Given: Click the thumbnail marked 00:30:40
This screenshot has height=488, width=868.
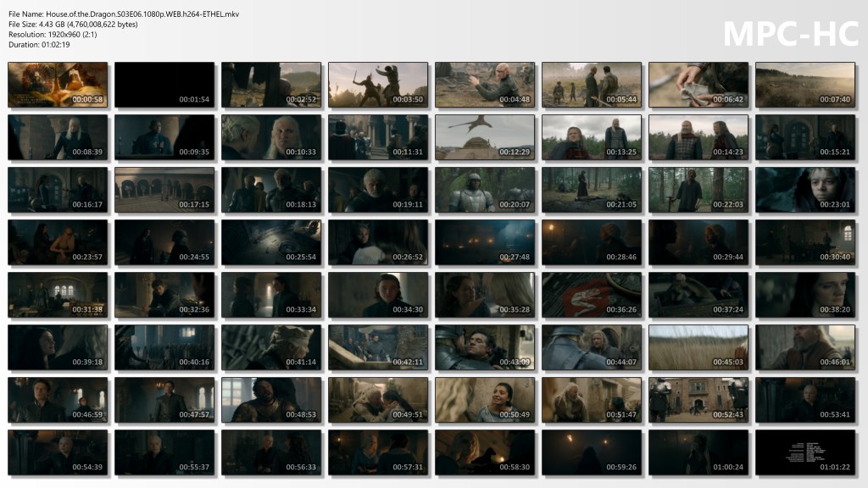Looking at the screenshot, I should (805, 242).
